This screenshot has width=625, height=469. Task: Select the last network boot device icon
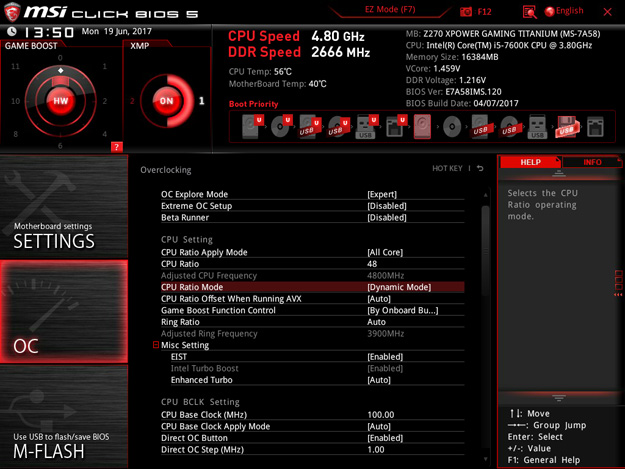(x=596, y=127)
